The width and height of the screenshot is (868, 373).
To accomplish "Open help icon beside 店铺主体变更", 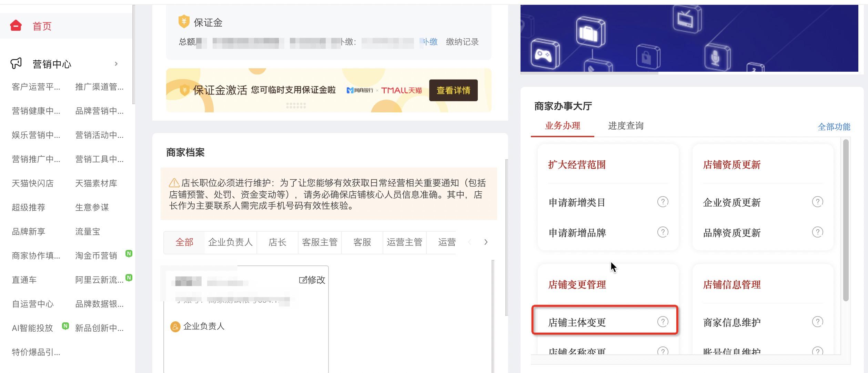I will 663,321.
